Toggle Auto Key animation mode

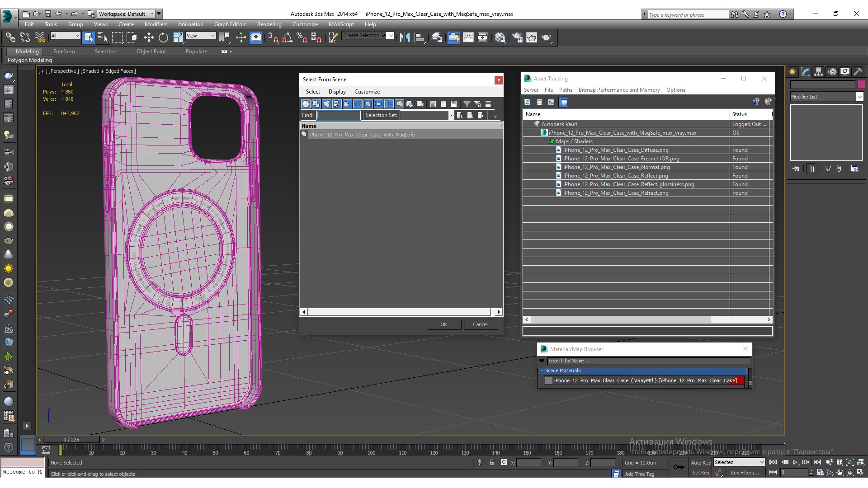tap(700, 463)
